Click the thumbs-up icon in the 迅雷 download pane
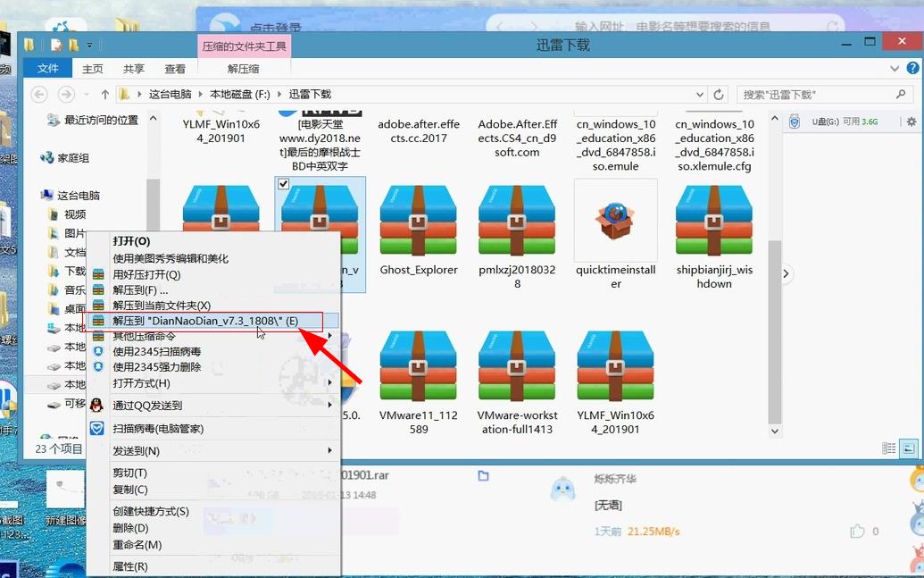 pyautogui.click(x=859, y=531)
